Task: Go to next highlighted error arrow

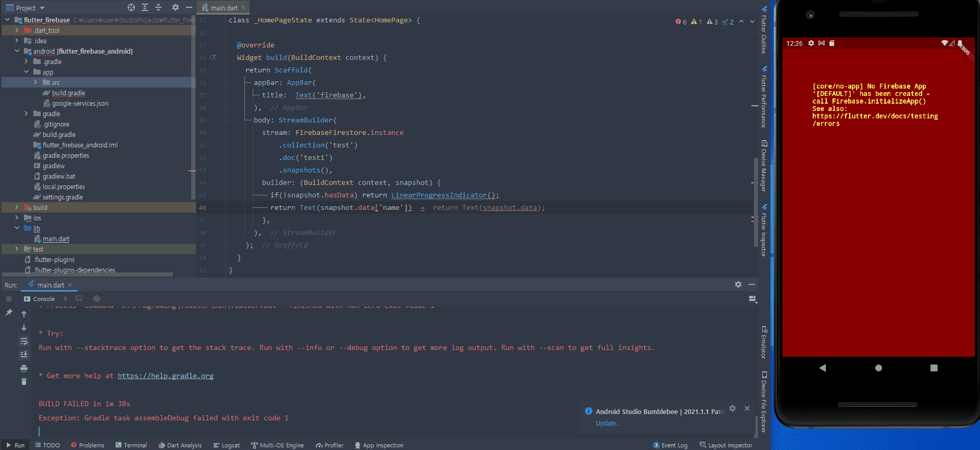Action: coord(752,21)
